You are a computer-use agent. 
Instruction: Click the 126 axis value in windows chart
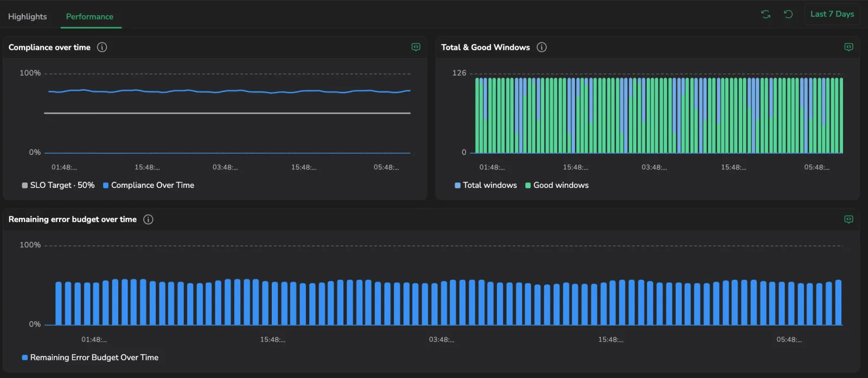[x=459, y=73]
